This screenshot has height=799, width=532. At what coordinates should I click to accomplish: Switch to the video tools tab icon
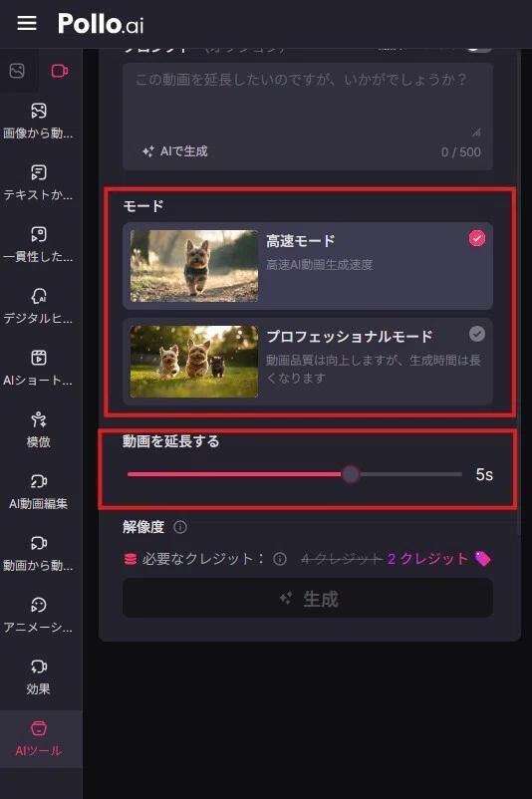point(60,71)
